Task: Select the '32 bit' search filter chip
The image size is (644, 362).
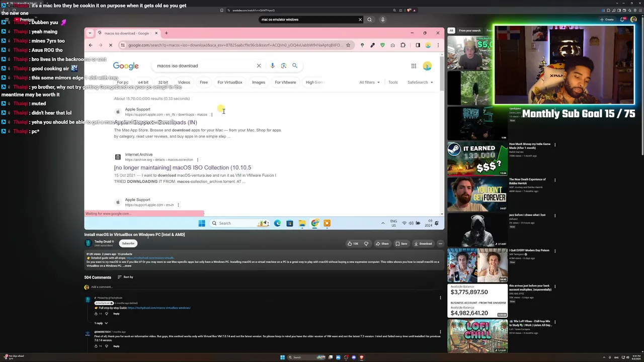Action: 163,82
